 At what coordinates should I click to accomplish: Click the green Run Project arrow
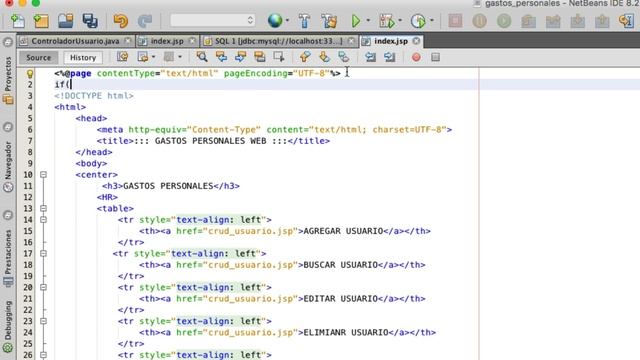(356, 20)
